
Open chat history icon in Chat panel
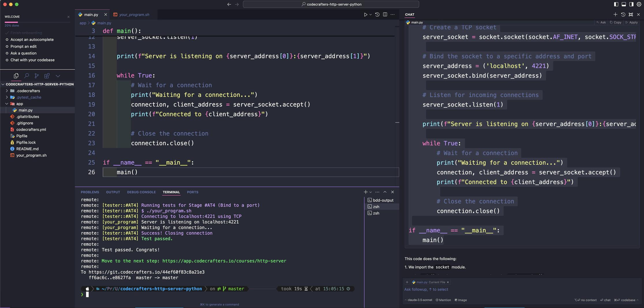(x=623, y=14)
